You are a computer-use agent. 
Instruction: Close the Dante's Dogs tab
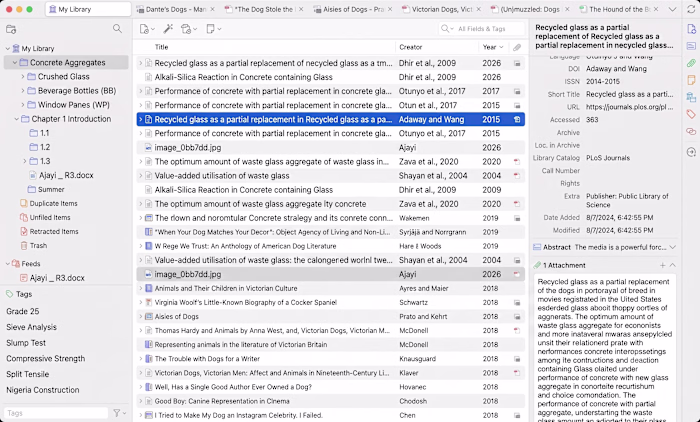212,9
